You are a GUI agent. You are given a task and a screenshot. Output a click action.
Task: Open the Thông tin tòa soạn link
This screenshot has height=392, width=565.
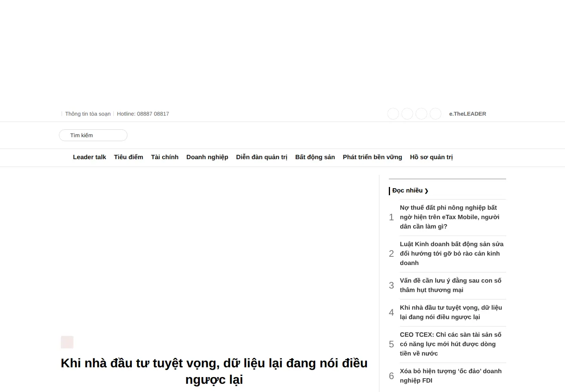[88, 114]
